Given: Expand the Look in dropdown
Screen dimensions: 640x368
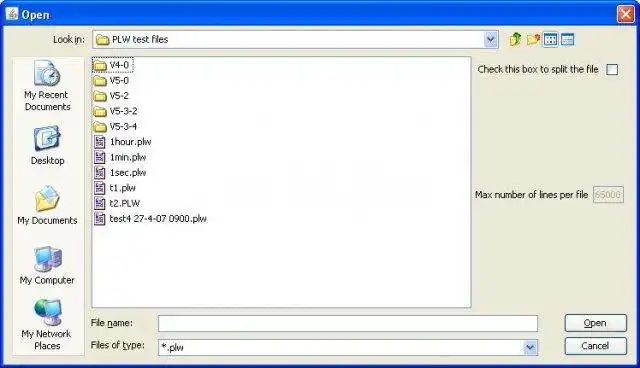Looking at the screenshot, I should click(491, 40).
